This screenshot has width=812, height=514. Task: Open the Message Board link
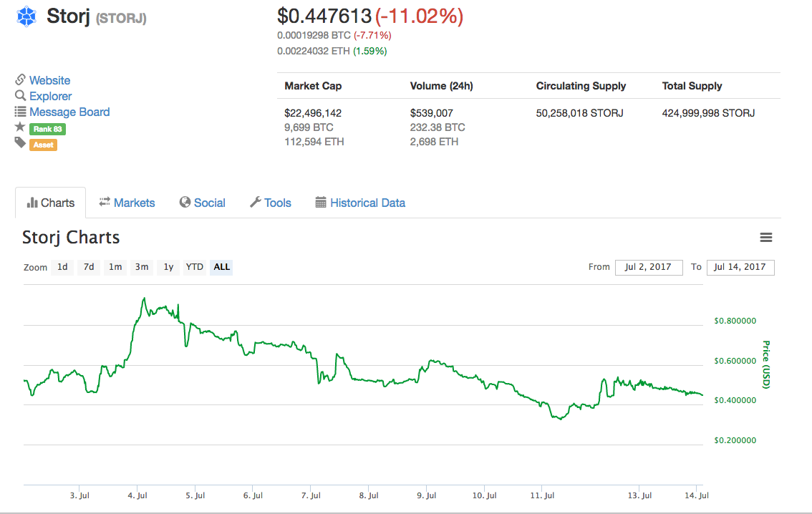[69, 112]
